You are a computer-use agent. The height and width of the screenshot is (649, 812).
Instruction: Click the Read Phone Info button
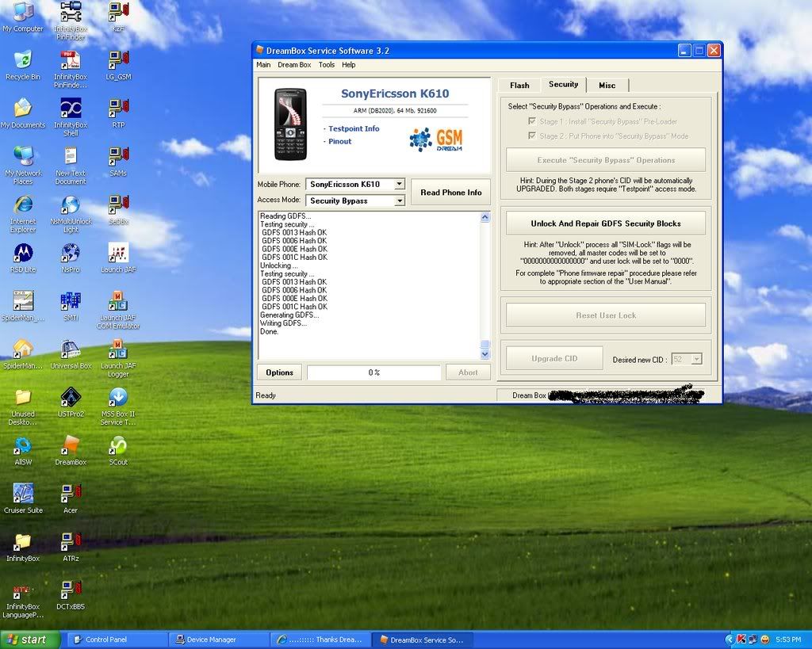[x=450, y=193]
